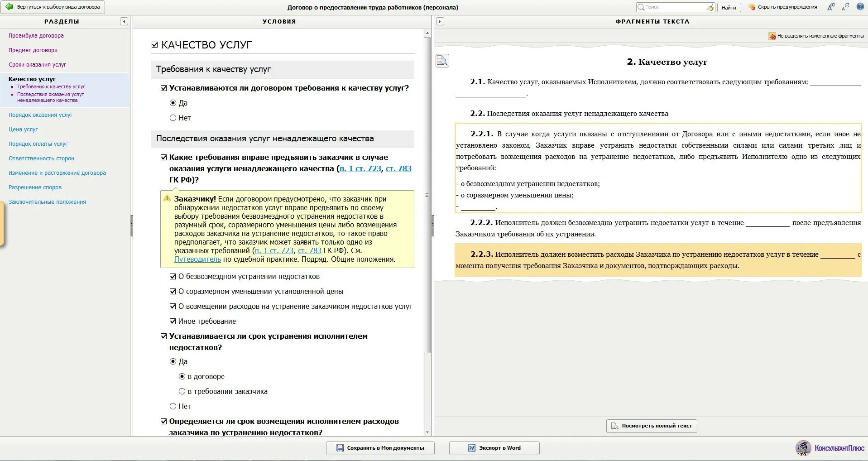Go to Последствия оказания услуг ненадлежащего качества subsection

(50, 97)
